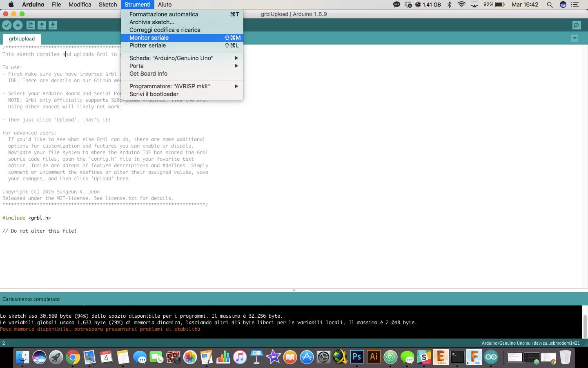This screenshot has width=588, height=368.
Task: Choose Formattazione automatica from the menu
Action: 182,14
